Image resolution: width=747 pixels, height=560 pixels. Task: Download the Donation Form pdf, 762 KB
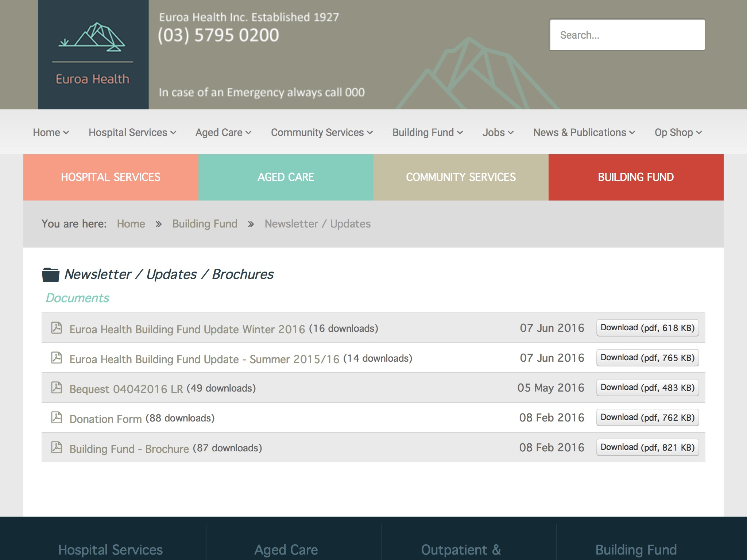[647, 417]
